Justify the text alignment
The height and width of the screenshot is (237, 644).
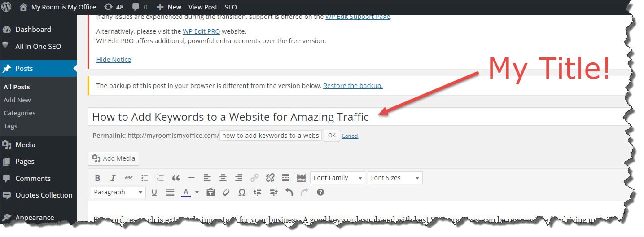170,192
